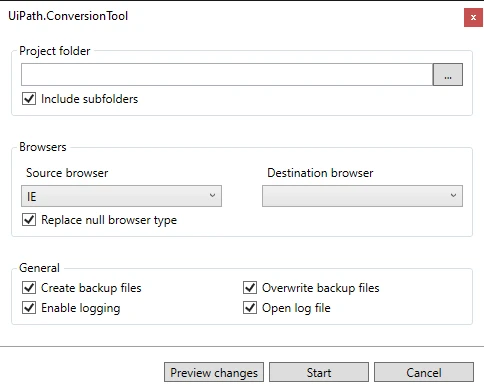Open folder browser with the ellipsis button
The height and width of the screenshot is (392, 484).
pyautogui.click(x=448, y=74)
